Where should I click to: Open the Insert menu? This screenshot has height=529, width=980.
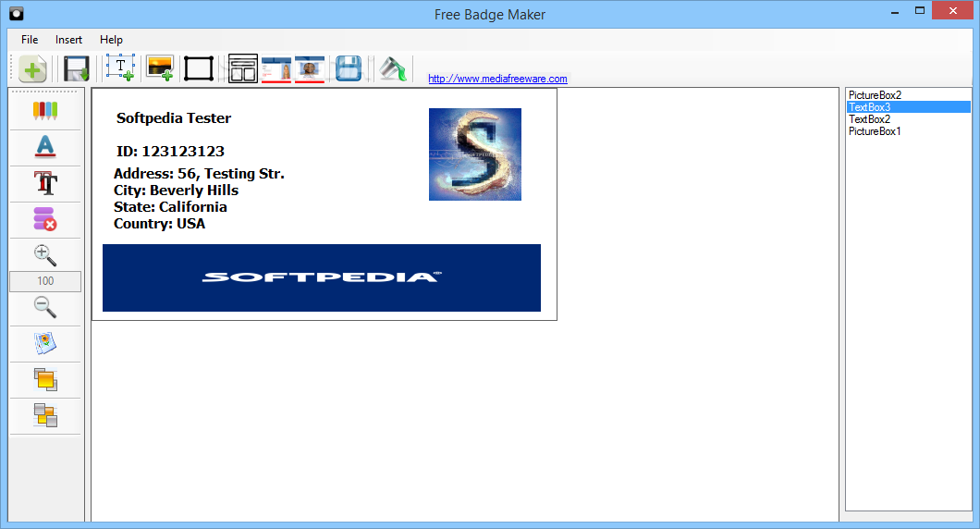68,40
